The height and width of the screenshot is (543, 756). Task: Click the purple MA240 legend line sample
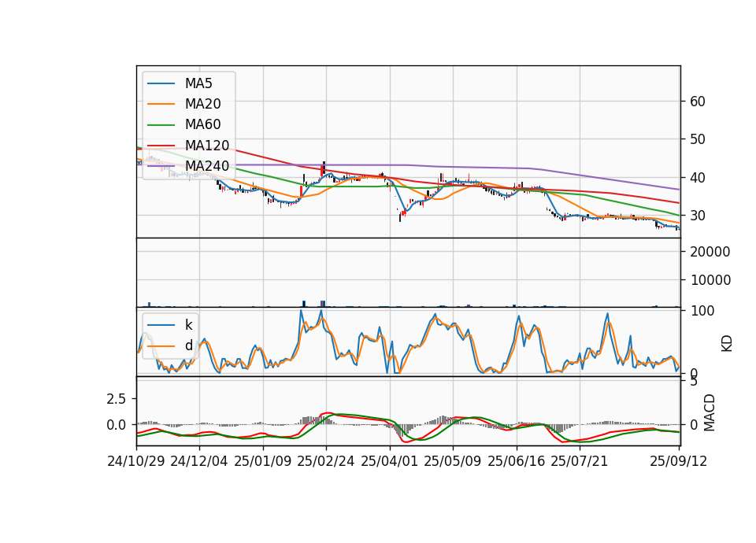161,166
